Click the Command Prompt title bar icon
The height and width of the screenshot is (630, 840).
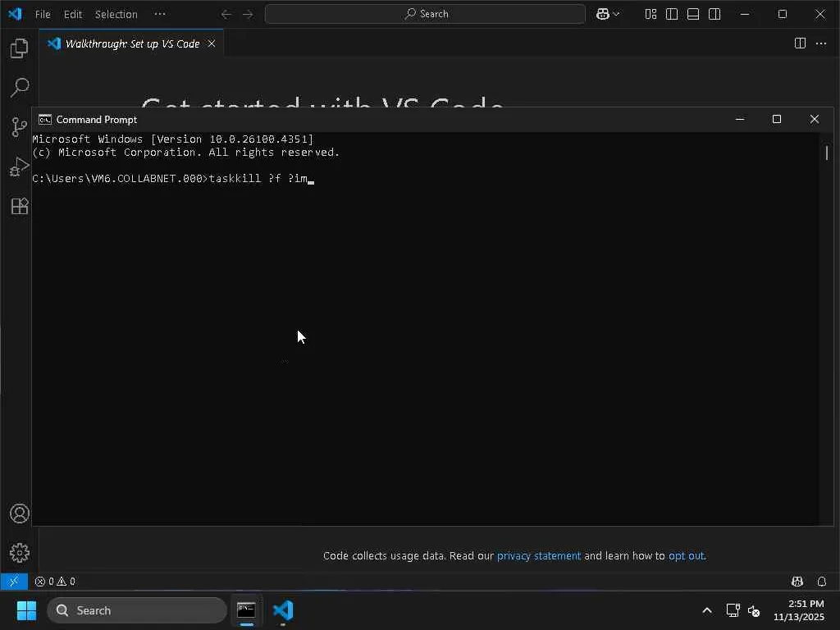(45, 120)
